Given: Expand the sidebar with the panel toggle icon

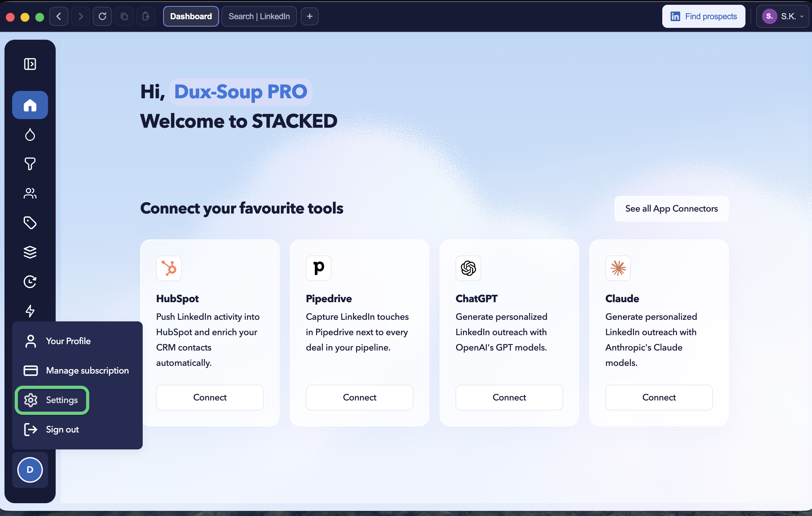Looking at the screenshot, I should (x=30, y=64).
